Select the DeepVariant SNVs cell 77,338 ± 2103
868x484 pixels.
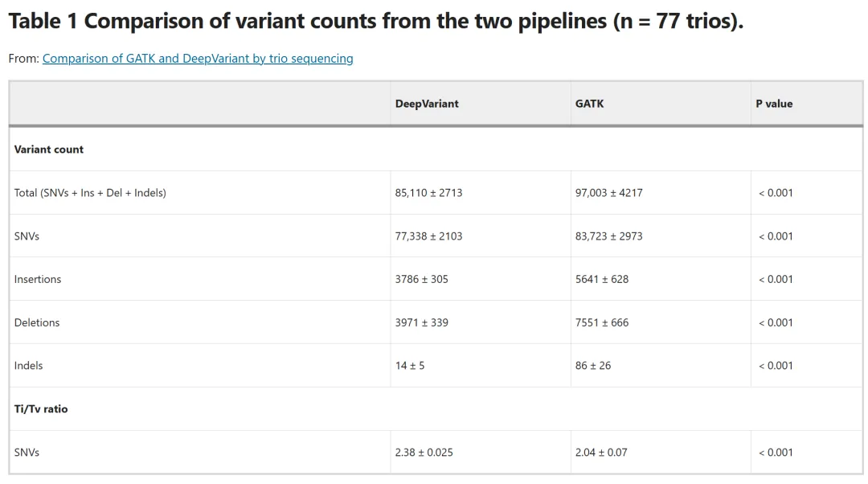pos(428,236)
